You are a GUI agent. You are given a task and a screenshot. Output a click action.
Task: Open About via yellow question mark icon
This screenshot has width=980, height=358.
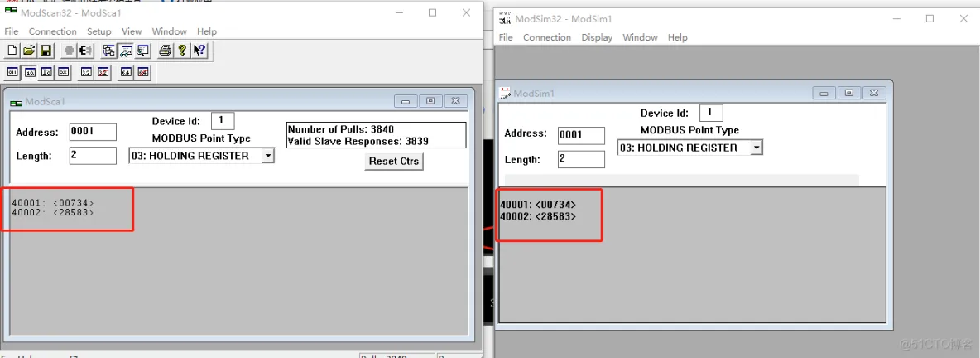coord(182,51)
